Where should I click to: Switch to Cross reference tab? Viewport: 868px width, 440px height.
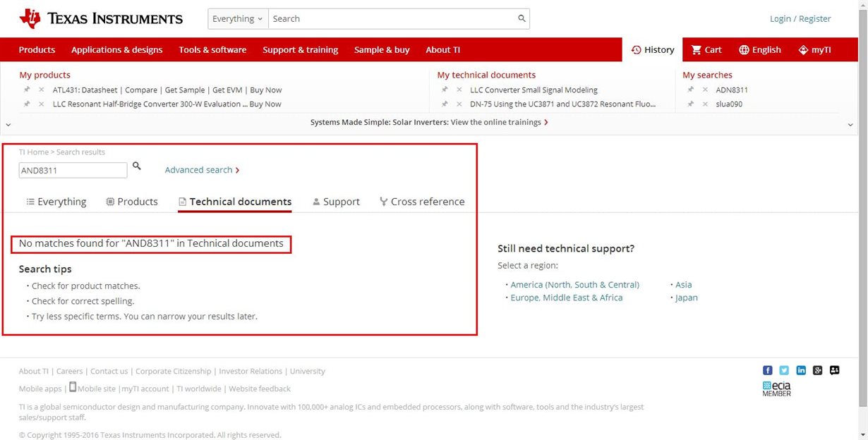click(422, 202)
